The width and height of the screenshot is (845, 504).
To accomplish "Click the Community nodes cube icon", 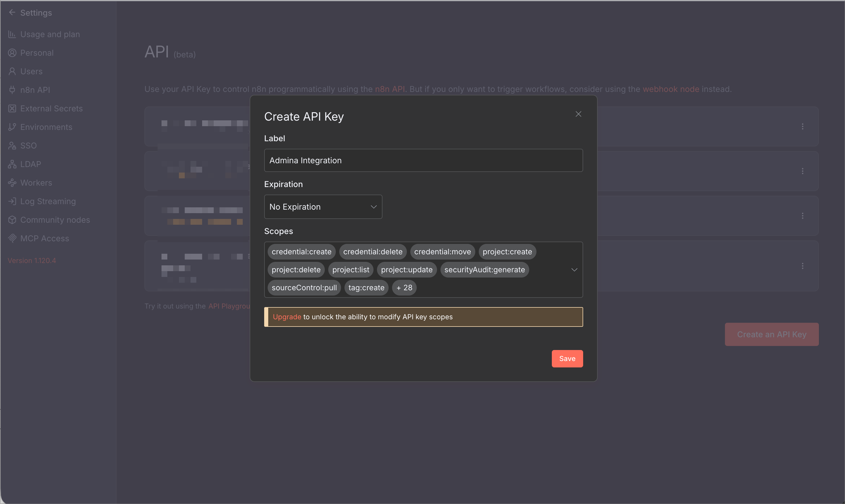I will pyautogui.click(x=12, y=220).
